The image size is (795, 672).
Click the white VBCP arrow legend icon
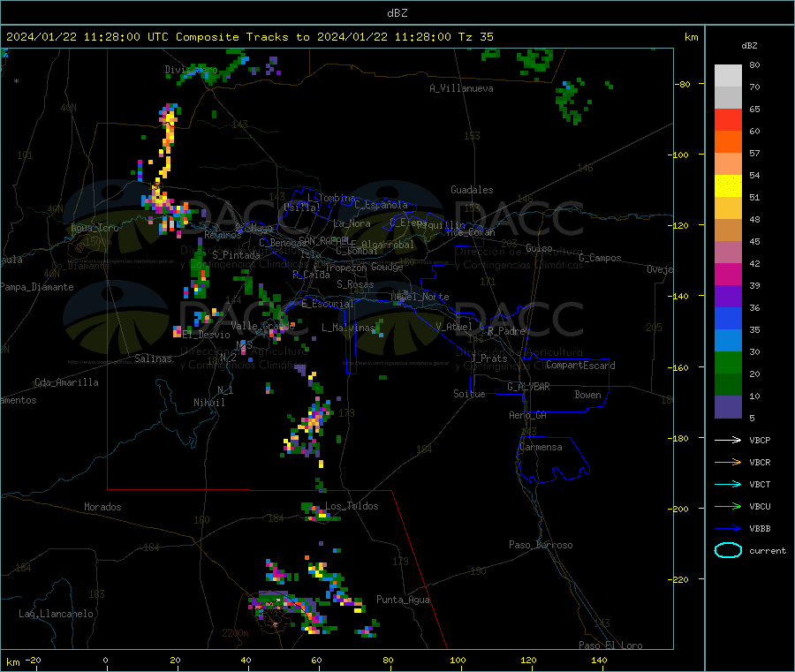[x=728, y=440]
